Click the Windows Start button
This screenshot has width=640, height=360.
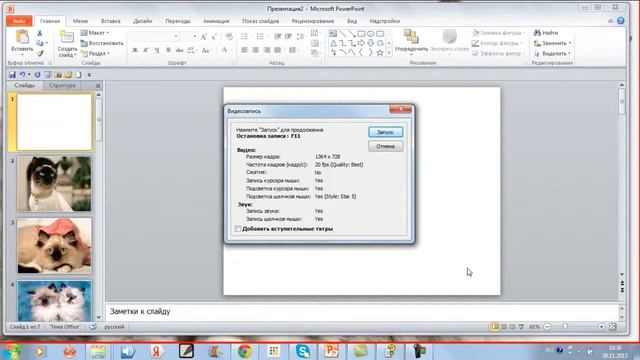[12, 351]
